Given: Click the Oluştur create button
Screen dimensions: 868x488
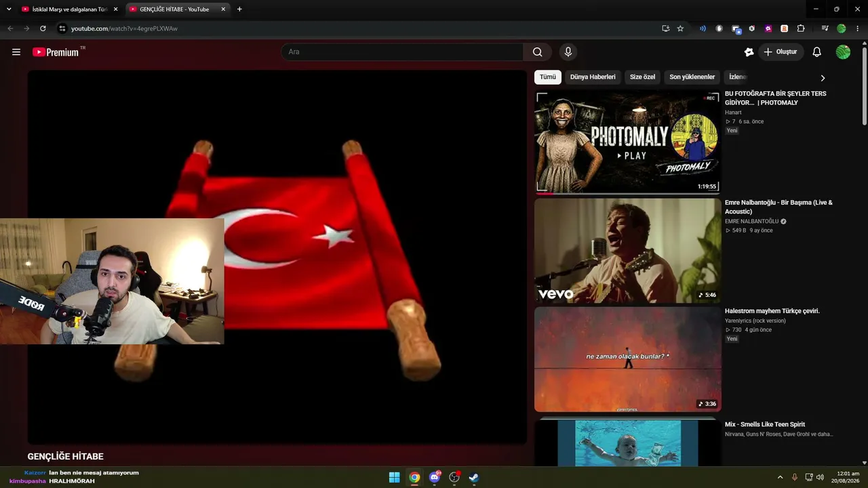Looking at the screenshot, I should click(781, 52).
